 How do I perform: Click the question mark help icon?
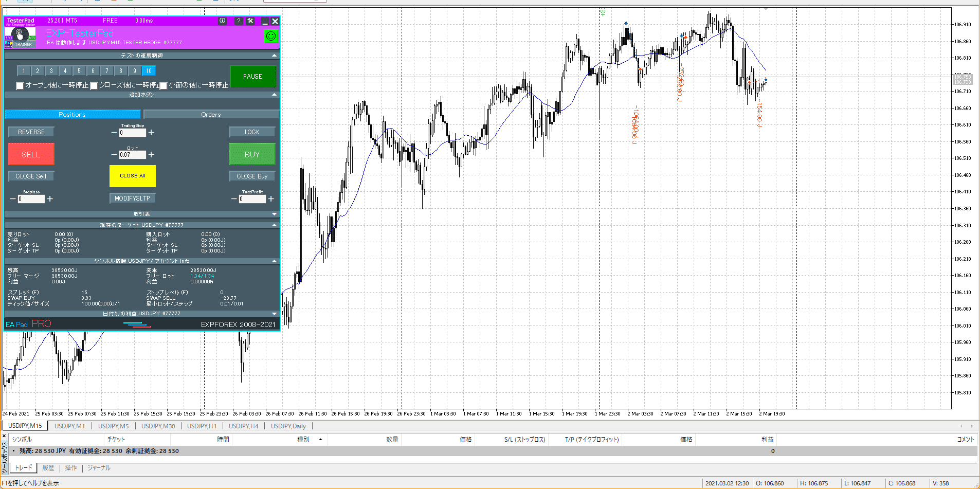239,21
